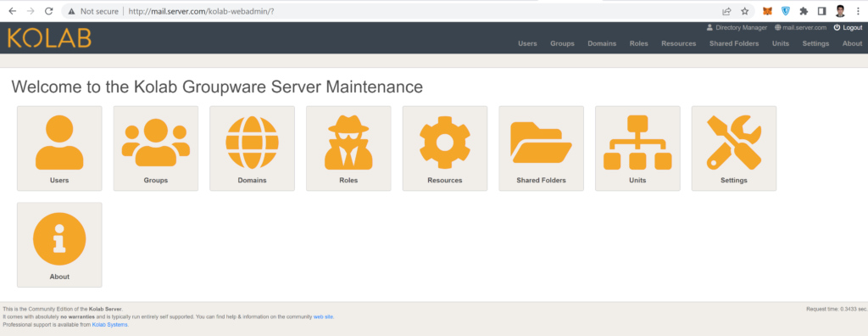Open the Domains globe tile
Screen dimensions: 868x336
(252, 148)
